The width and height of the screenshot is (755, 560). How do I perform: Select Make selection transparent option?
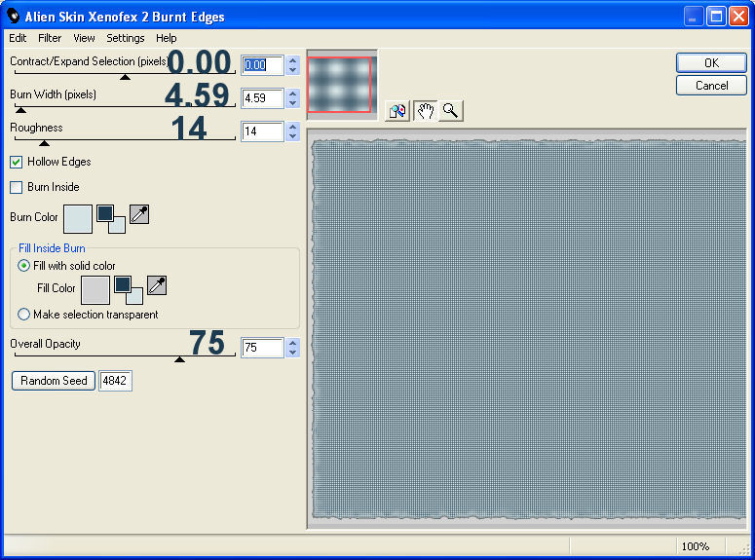pos(23,315)
